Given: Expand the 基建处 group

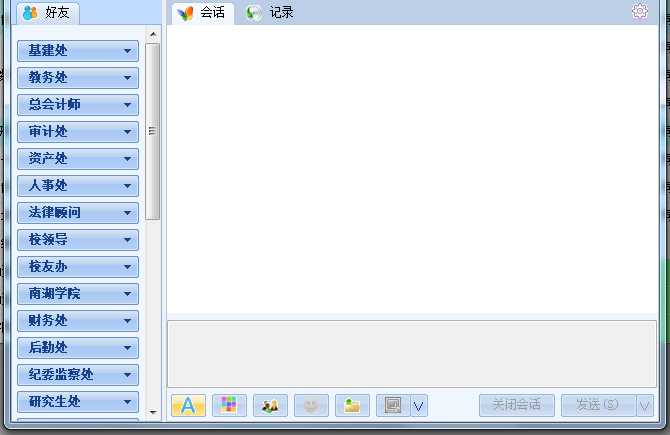Looking at the screenshot, I should tap(78, 51).
